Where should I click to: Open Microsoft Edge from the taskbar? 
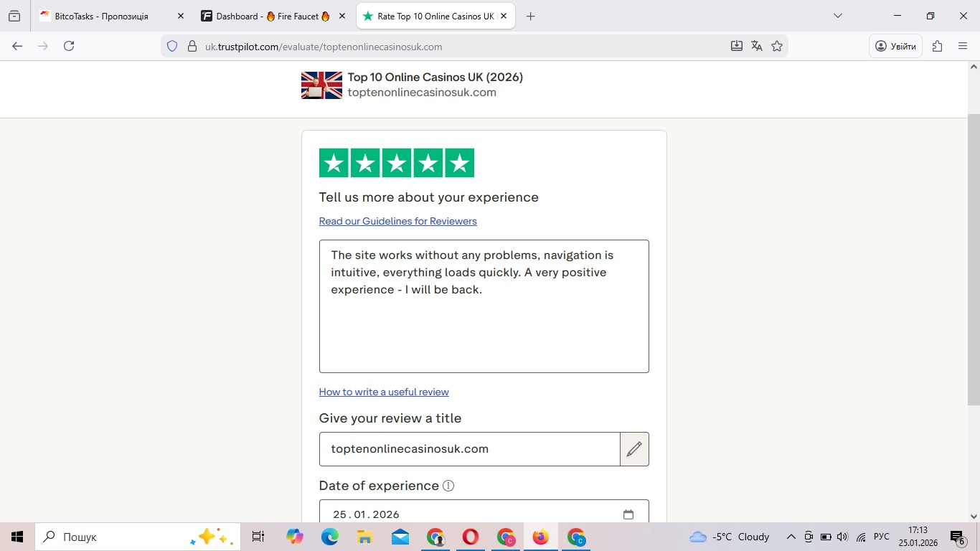pos(329,537)
